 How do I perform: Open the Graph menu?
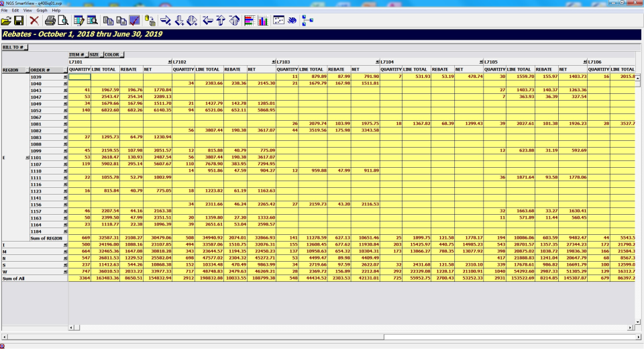(42, 10)
